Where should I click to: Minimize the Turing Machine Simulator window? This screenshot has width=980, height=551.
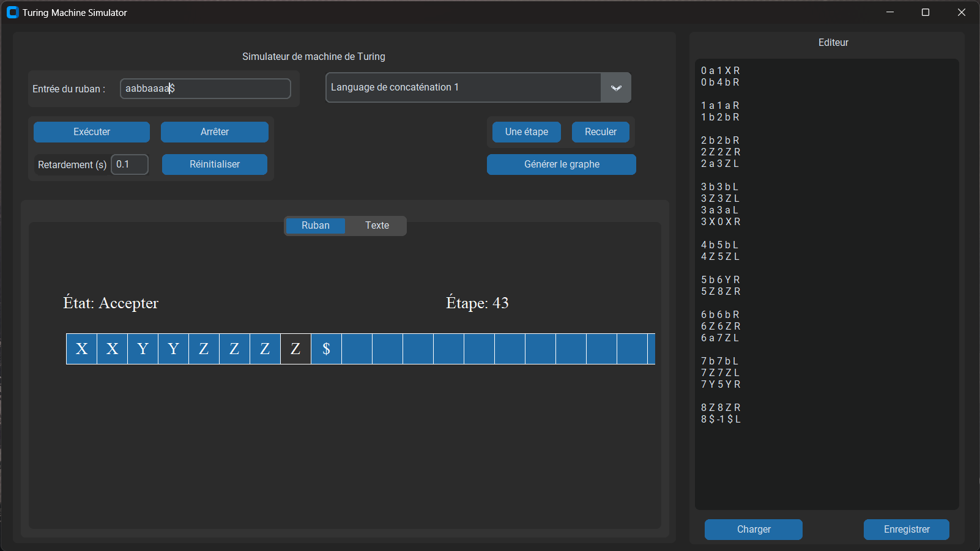[x=890, y=12]
